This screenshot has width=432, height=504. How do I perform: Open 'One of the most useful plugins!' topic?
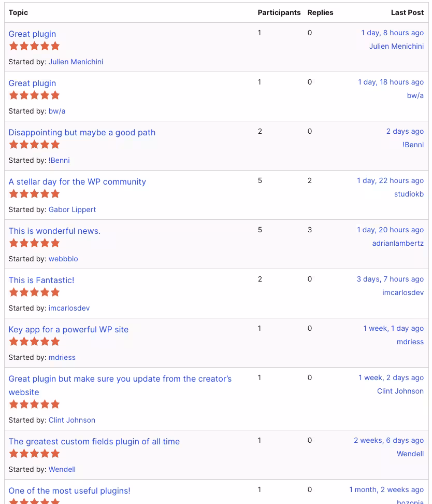click(69, 491)
